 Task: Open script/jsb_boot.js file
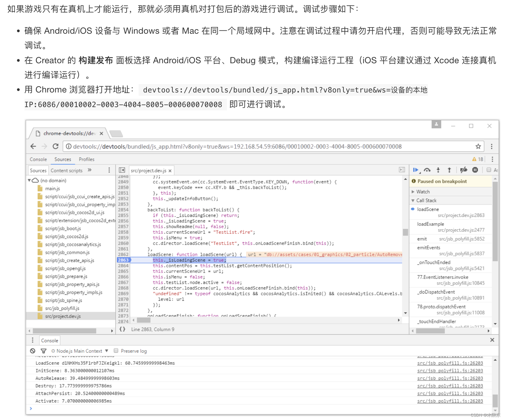click(63, 228)
